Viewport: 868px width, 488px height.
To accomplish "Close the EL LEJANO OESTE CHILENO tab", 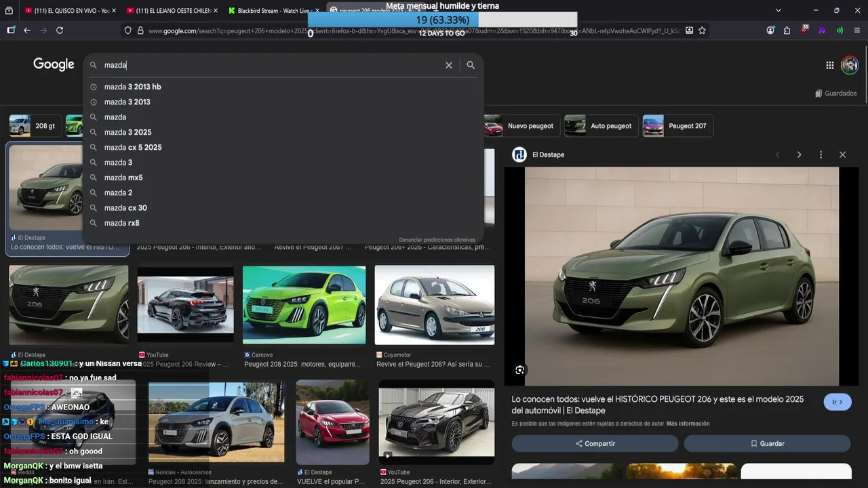I will tap(216, 11).
